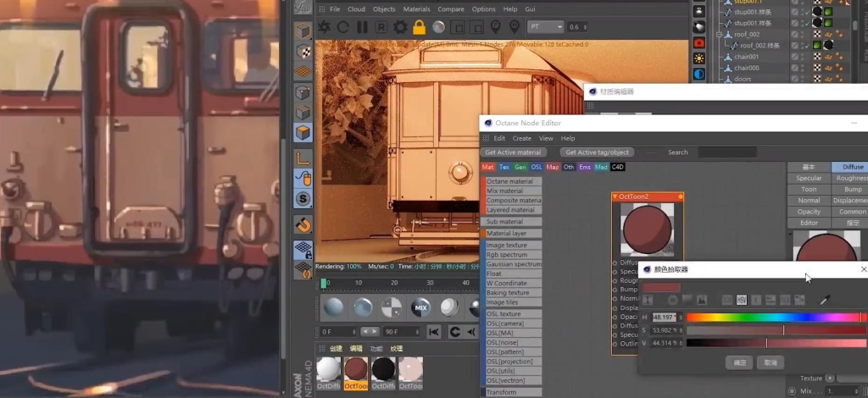Click the Enable Axis L-shaped icon
Image resolution: width=868 pixels, height=398 pixels.
click(303, 158)
